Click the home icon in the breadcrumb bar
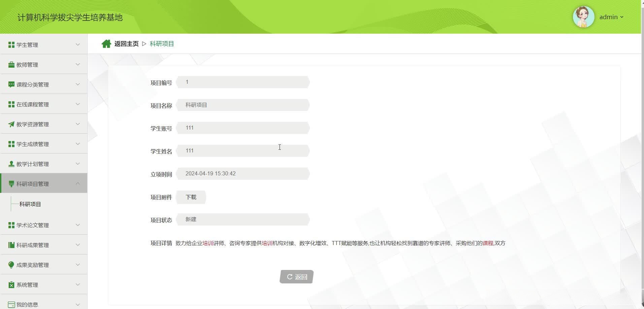The image size is (644, 309). [x=106, y=43]
